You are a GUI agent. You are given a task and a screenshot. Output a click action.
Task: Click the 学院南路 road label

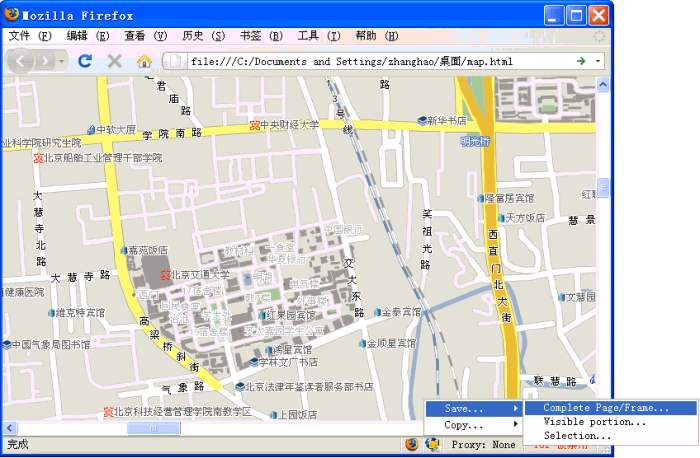point(172,133)
